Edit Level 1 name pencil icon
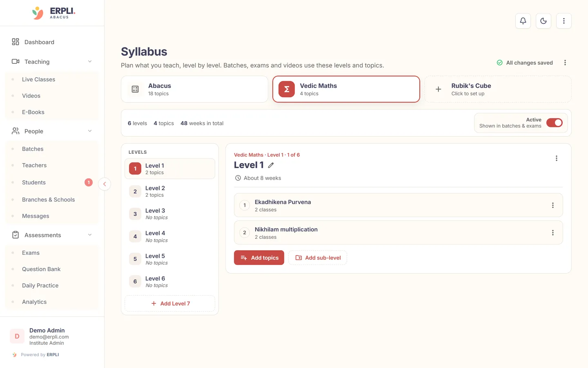Image resolution: width=588 pixels, height=368 pixels. coord(271,165)
